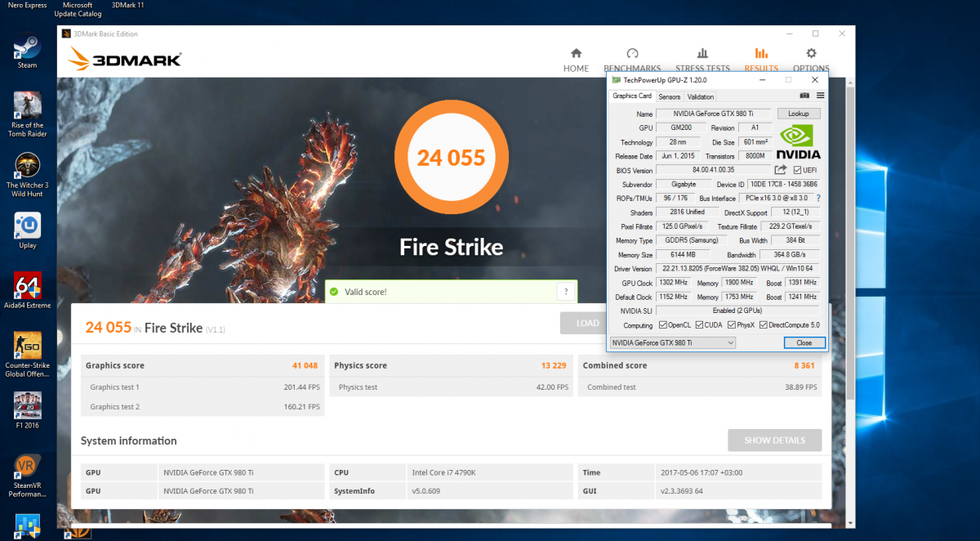The height and width of the screenshot is (541, 980).
Task: Click the Fire Strike title text
Action: click(x=451, y=247)
